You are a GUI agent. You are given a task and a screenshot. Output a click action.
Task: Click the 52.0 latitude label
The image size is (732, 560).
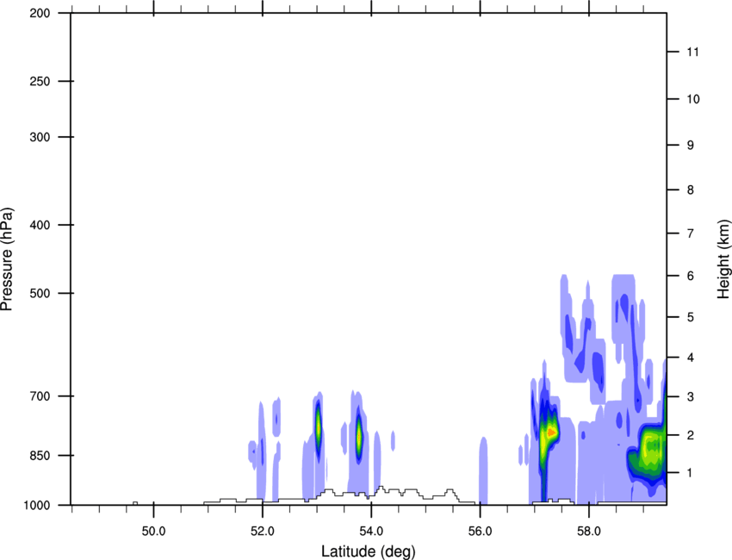(263, 532)
